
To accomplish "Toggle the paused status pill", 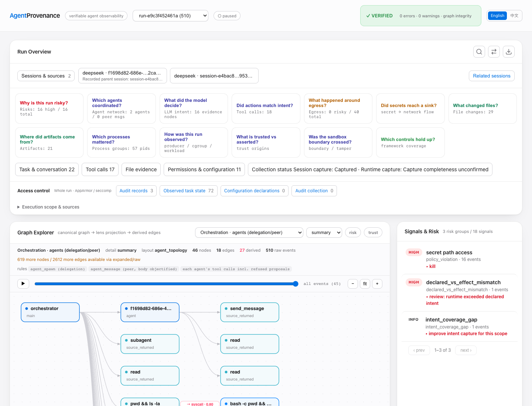I will [227, 16].
